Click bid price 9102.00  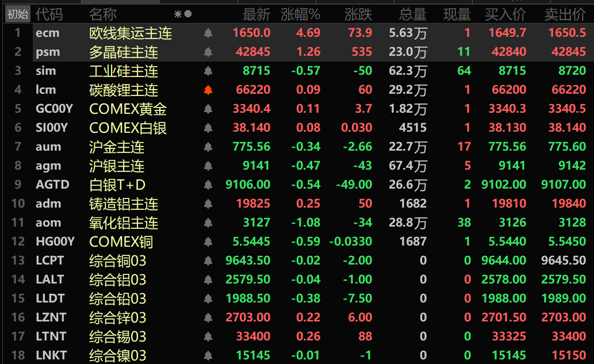coord(504,185)
